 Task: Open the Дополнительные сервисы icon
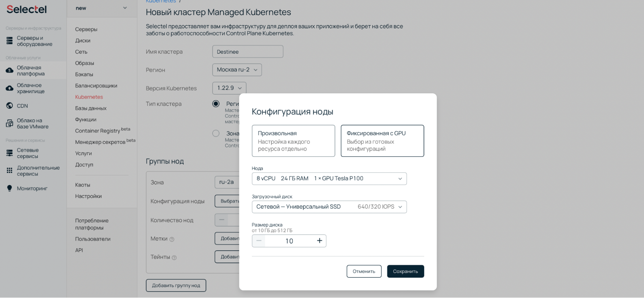click(x=9, y=170)
